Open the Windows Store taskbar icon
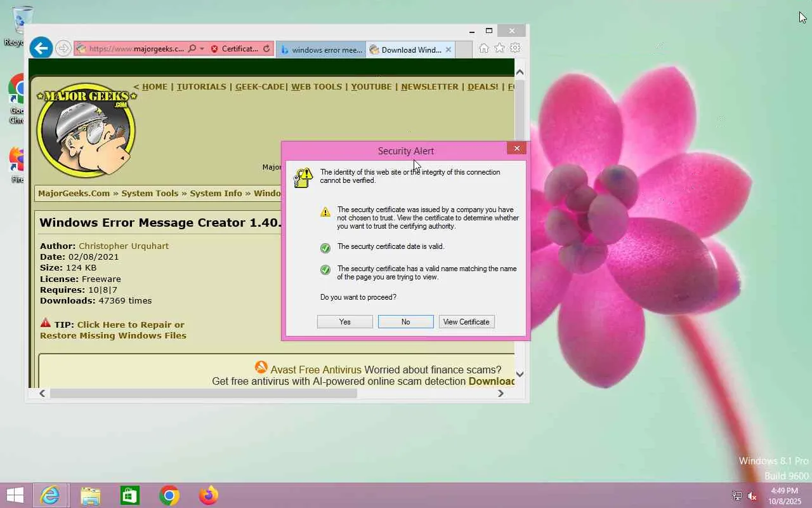 (x=130, y=495)
